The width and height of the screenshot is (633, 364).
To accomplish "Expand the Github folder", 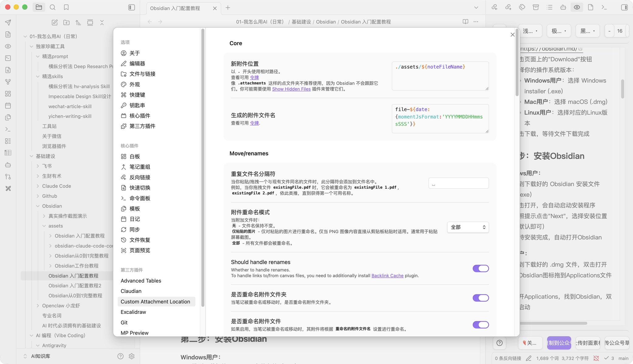I will click(x=38, y=196).
